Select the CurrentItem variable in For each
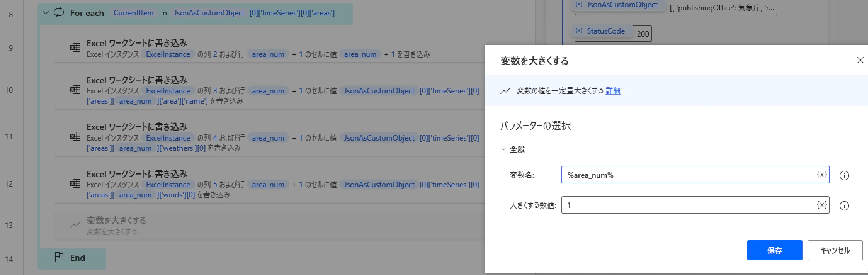 click(x=133, y=13)
